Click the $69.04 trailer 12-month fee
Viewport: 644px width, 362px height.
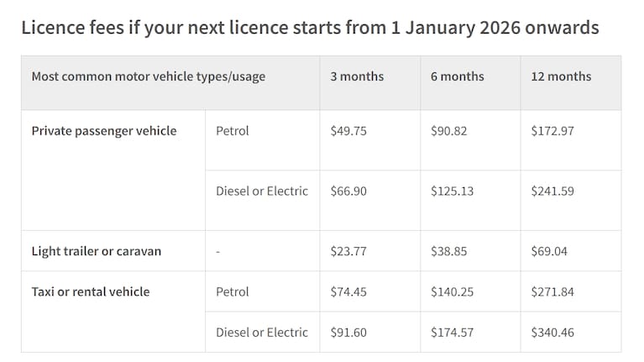click(x=549, y=251)
